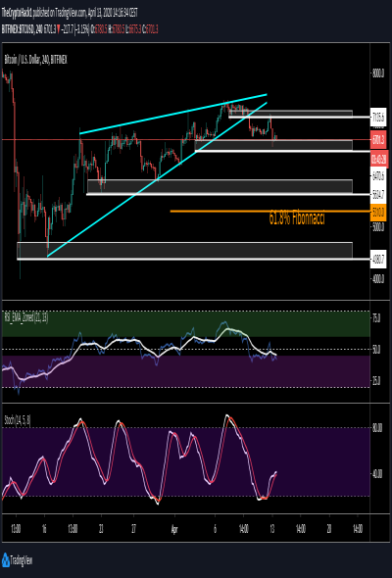Select the 4380.7 price label
Image resolution: width=392 pixels, height=578 pixels.
pyautogui.click(x=378, y=260)
